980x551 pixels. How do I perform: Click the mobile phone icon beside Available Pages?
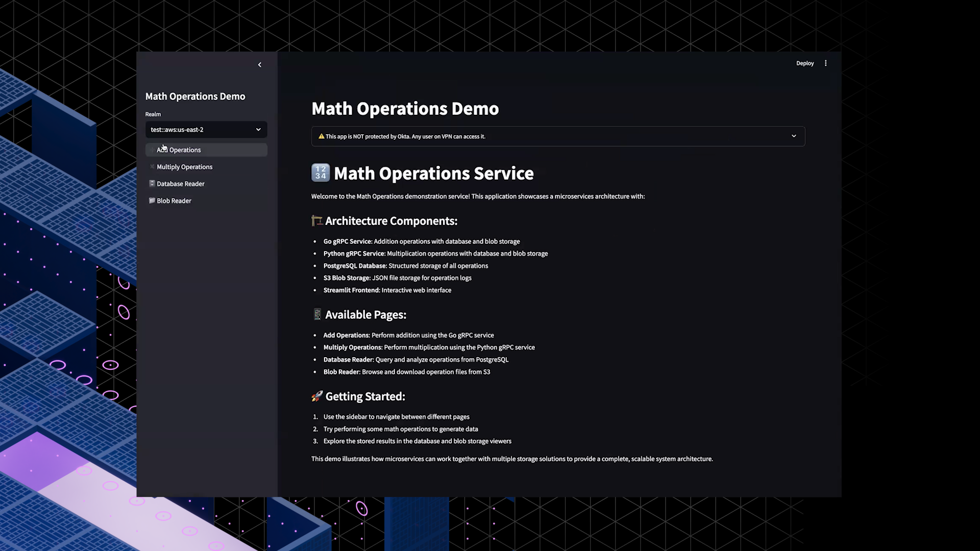point(317,314)
